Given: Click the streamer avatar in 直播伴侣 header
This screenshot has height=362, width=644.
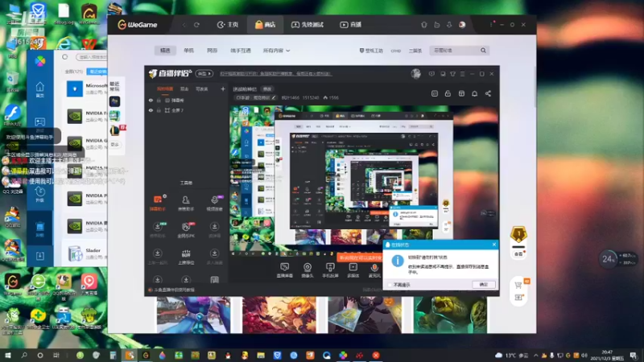Looking at the screenshot, I should (415, 74).
